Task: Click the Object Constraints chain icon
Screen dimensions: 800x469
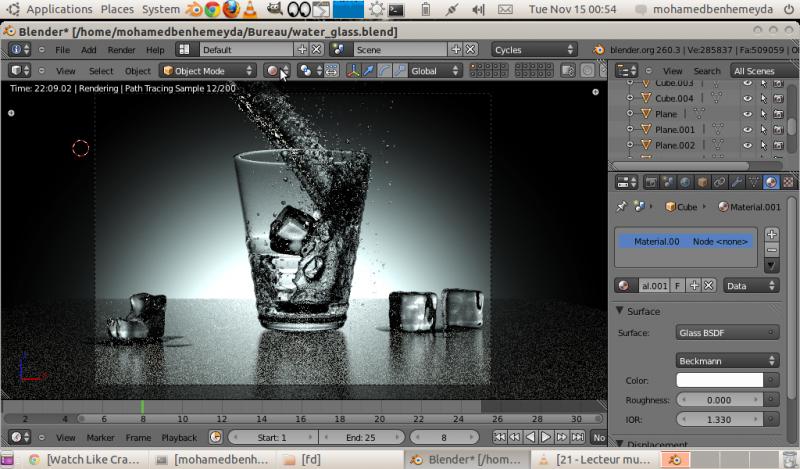Action: tap(719, 182)
